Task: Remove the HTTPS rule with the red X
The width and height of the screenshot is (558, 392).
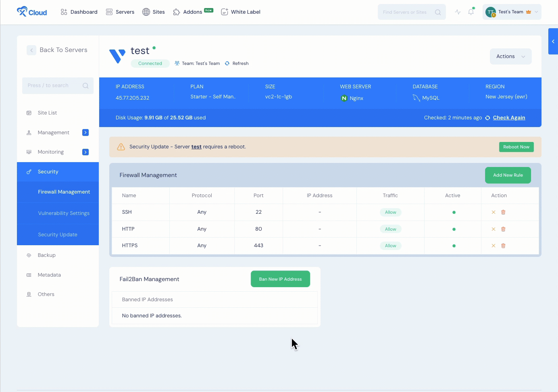Action: pyautogui.click(x=493, y=245)
